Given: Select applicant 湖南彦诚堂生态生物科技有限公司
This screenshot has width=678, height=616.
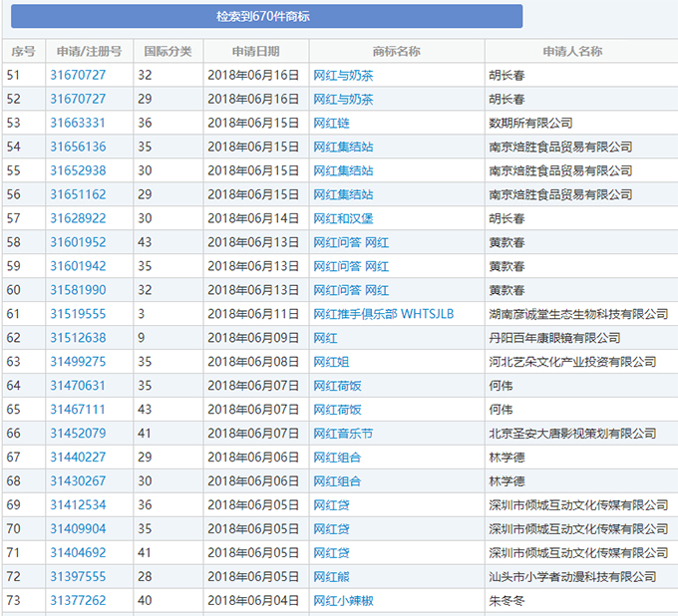Looking at the screenshot, I should (x=578, y=314).
